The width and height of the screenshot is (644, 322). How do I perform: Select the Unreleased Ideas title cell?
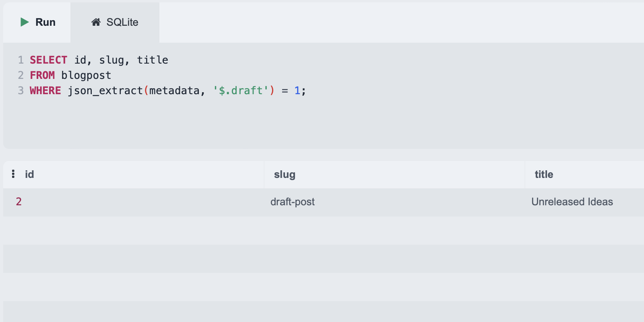click(572, 202)
